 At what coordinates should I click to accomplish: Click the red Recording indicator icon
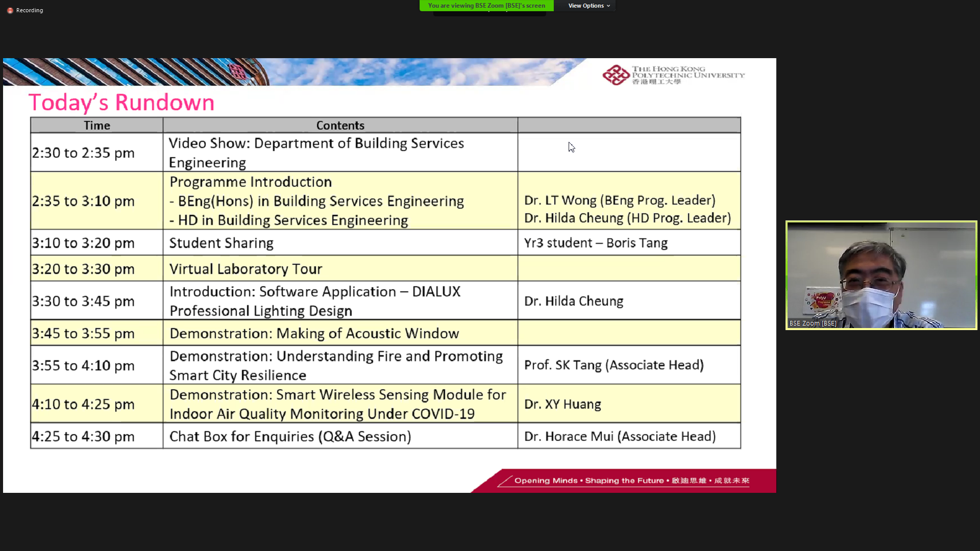coord(10,10)
